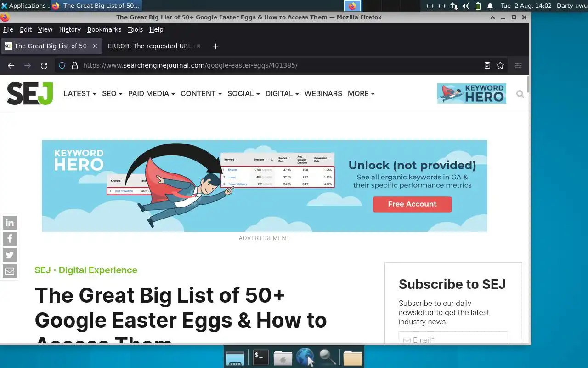Go forward to next page
The height and width of the screenshot is (368, 588).
click(28, 65)
